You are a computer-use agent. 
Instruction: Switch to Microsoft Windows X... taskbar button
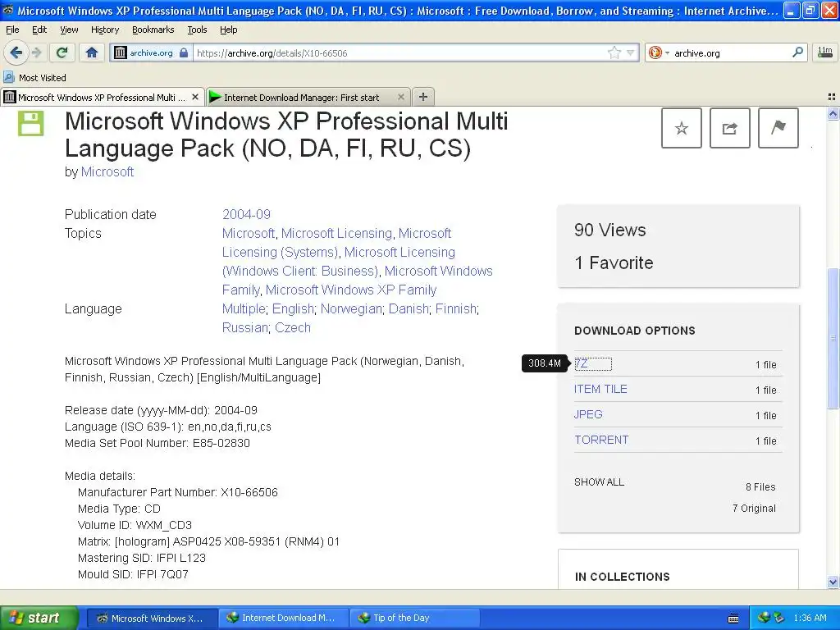tap(151, 618)
